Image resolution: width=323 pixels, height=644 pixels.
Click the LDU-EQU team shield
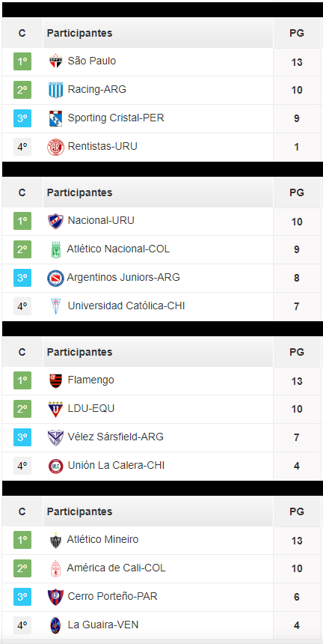(55, 409)
